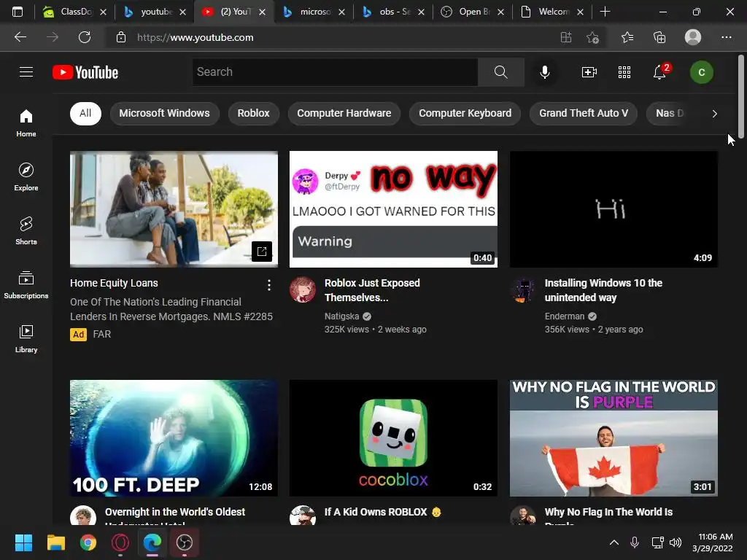Open the taskbar clock and date
The width and height of the screenshot is (747, 560).
click(x=712, y=542)
